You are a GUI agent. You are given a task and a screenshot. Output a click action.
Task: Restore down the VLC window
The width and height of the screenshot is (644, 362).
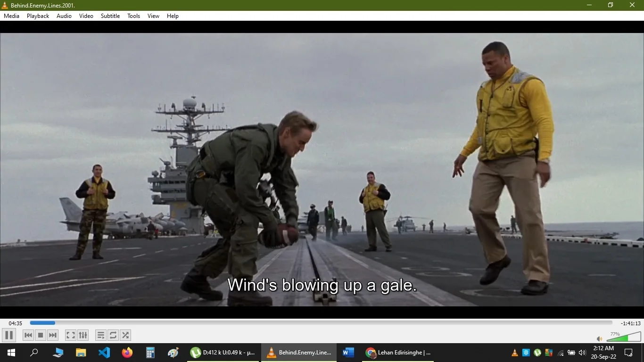click(x=611, y=5)
